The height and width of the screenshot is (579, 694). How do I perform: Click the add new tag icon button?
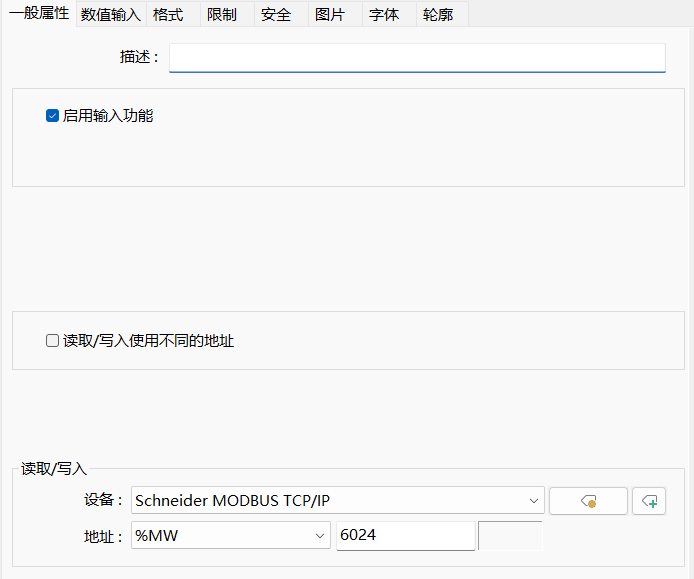tap(649, 501)
